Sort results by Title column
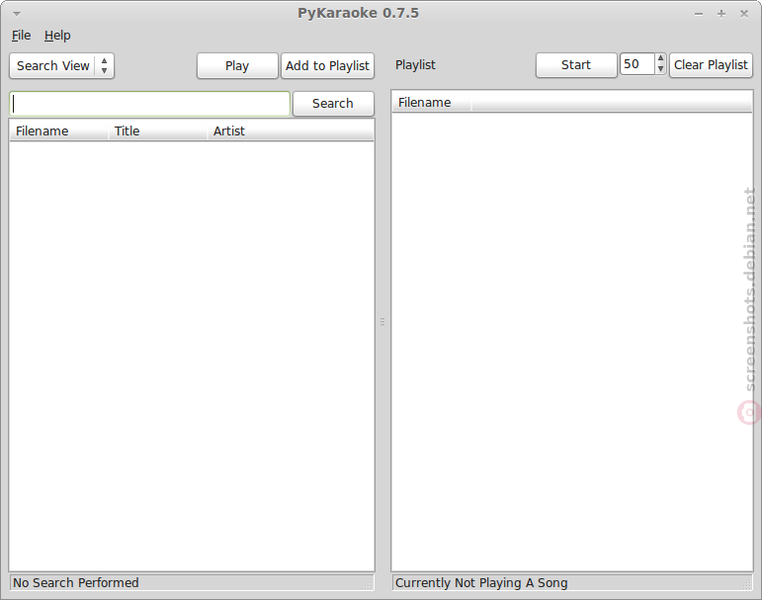The width and height of the screenshot is (762, 600). click(x=158, y=131)
